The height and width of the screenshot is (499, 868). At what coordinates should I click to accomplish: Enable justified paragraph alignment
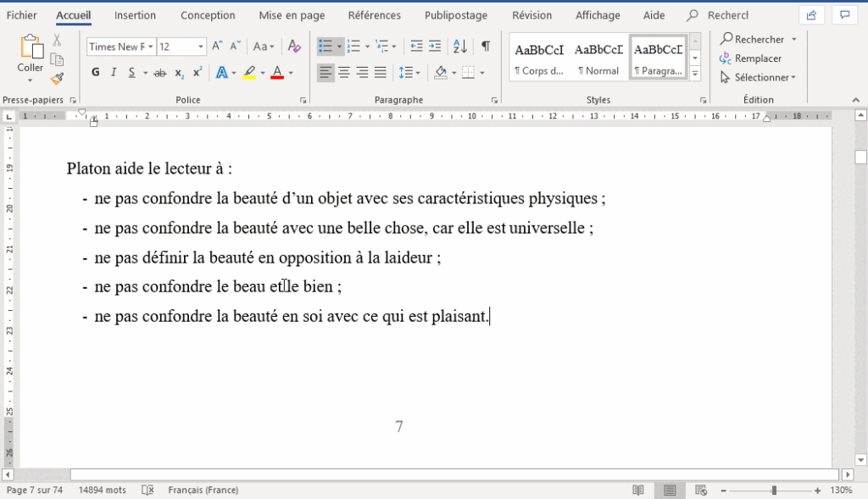coord(378,72)
